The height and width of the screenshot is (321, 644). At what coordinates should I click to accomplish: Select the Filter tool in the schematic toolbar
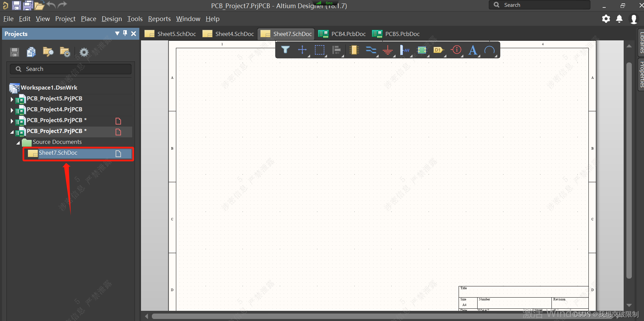click(x=285, y=50)
